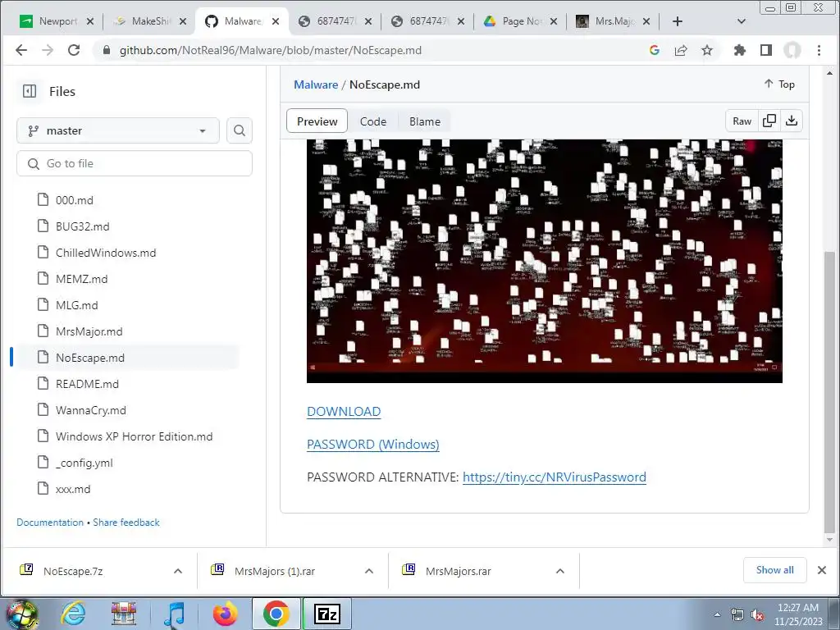Image resolution: width=840 pixels, height=630 pixels.
Task: Open Firefox from the taskbar
Action: coord(225,614)
